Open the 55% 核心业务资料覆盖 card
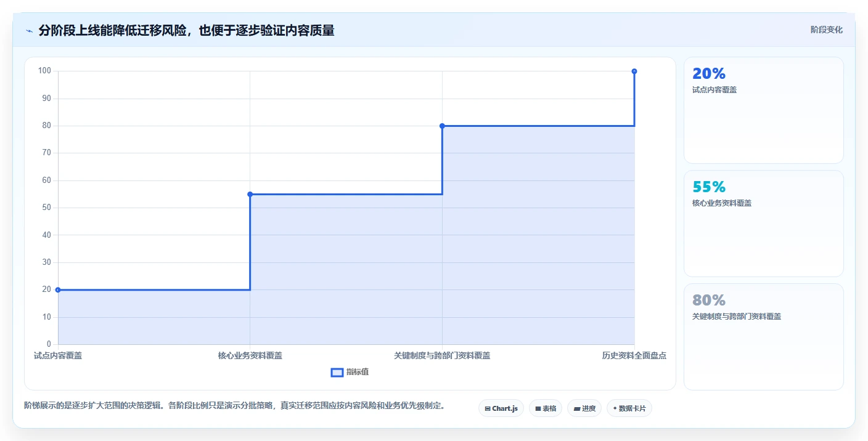 763,224
